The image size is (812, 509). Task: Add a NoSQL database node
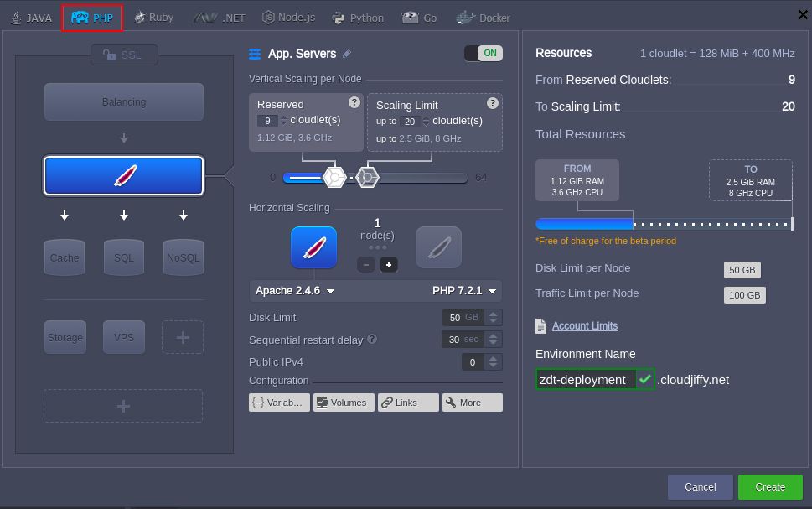tap(184, 257)
